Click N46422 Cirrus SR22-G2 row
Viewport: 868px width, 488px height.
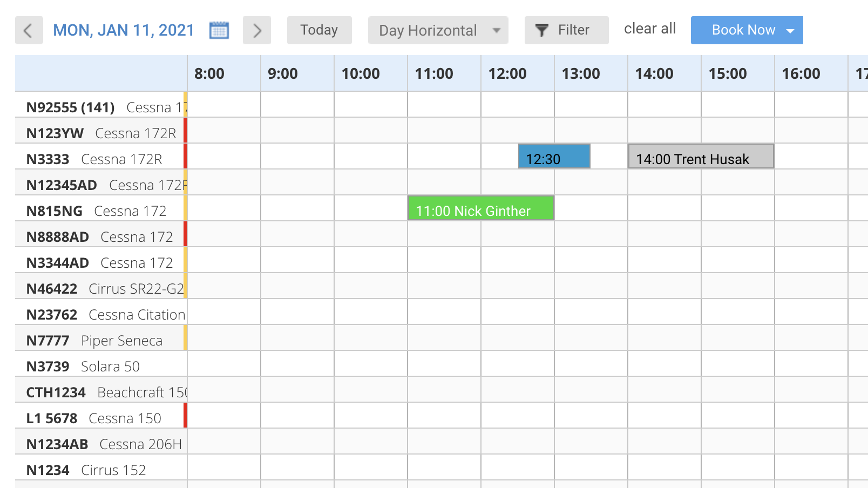click(105, 289)
